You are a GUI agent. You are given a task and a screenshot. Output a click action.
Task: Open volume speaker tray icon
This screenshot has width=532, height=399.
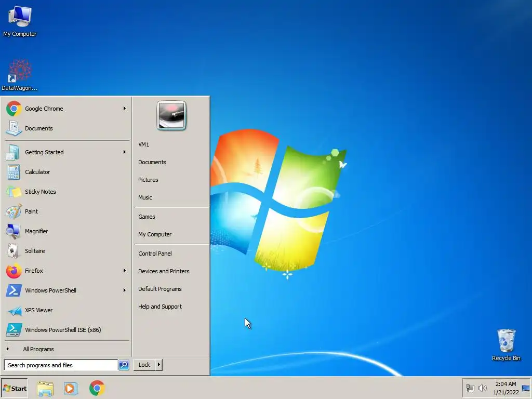click(482, 388)
